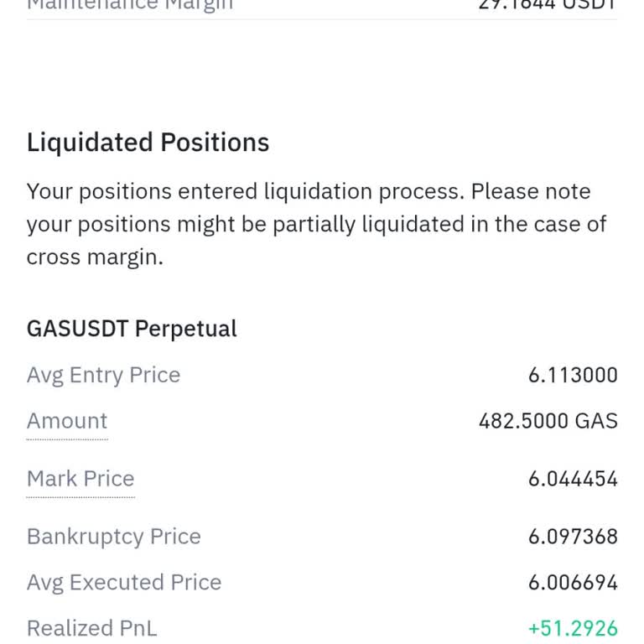Tap the Avg Entry Price label
The image size is (644, 644).
tap(103, 375)
